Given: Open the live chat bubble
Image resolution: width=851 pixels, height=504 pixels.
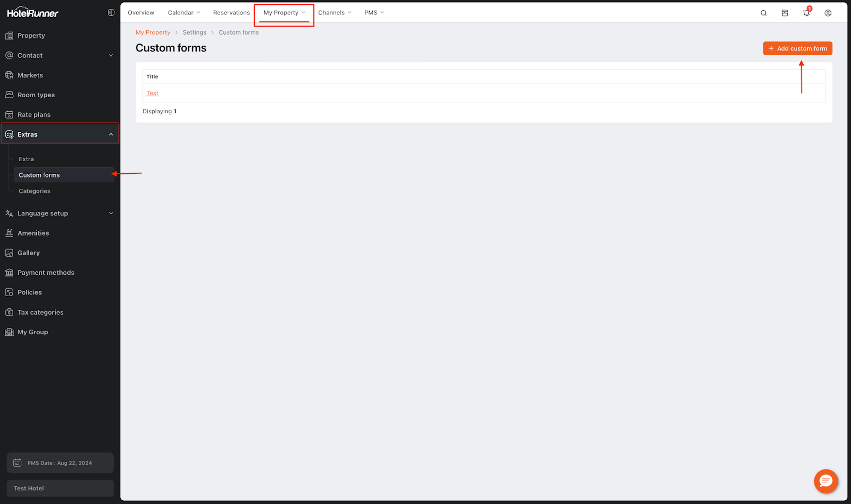Looking at the screenshot, I should 825,481.
